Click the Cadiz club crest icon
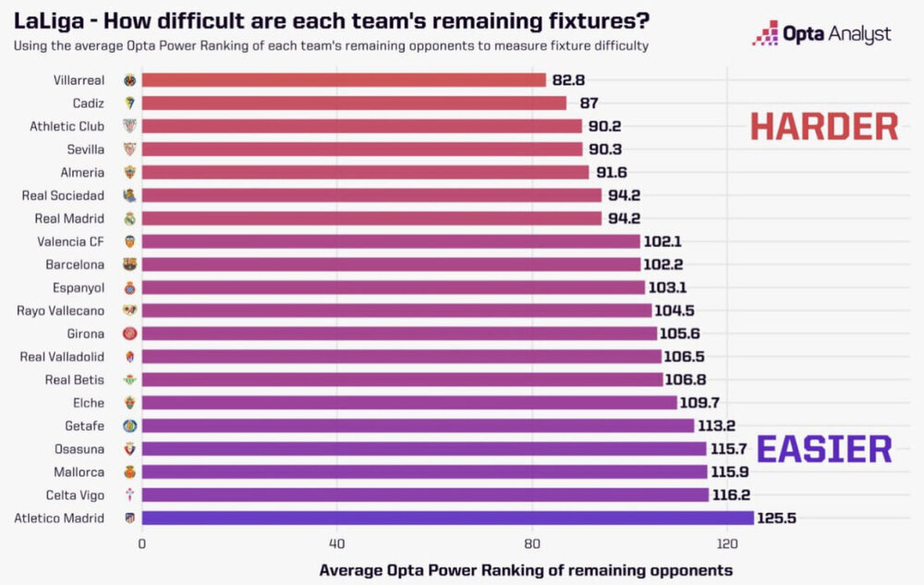The image size is (924, 585). pyautogui.click(x=129, y=104)
